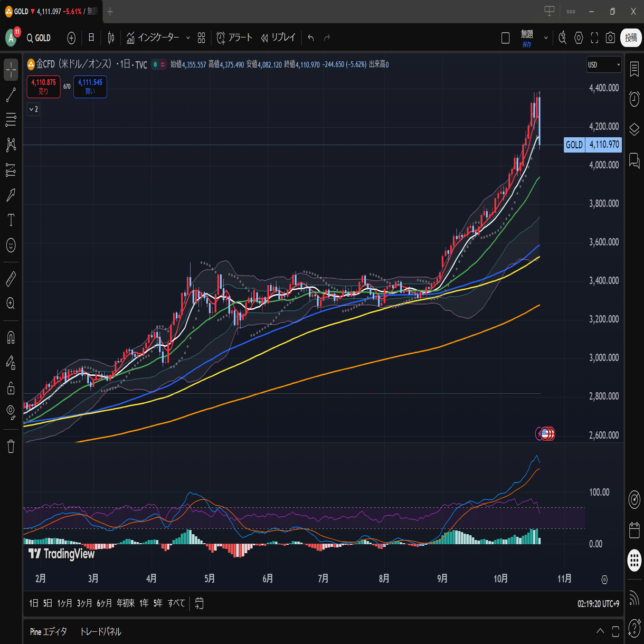Take a chart snapshot with camera icon
The height and width of the screenshot is (644, 644).
pyautogui.click(x=610, y=38)
